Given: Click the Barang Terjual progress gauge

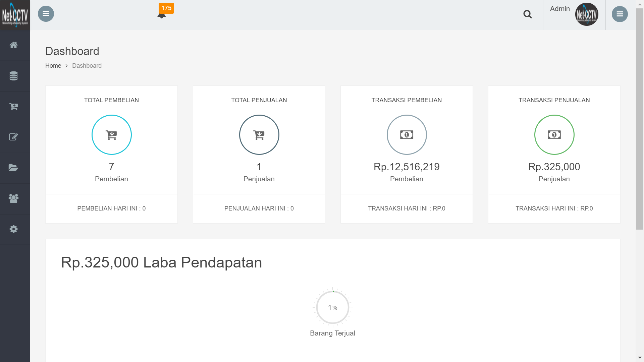Looking at the screenshot, I should (333, 307).
